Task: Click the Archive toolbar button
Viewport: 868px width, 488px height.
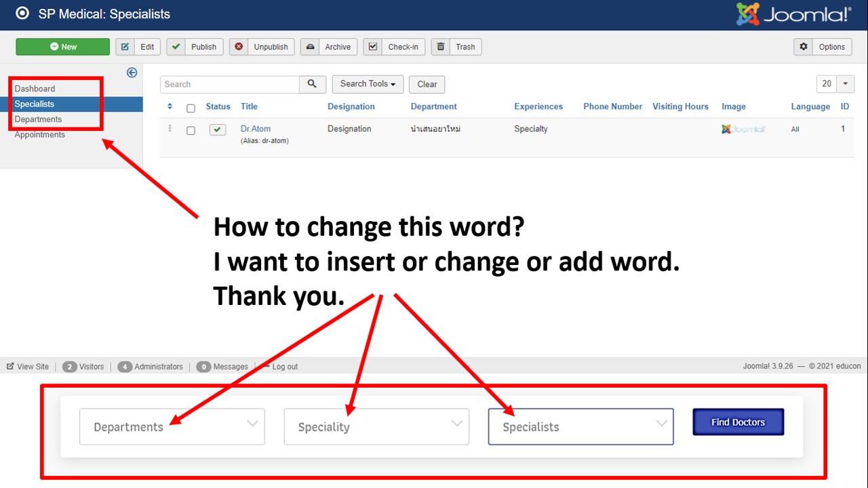Action: (x=329, y=47)
